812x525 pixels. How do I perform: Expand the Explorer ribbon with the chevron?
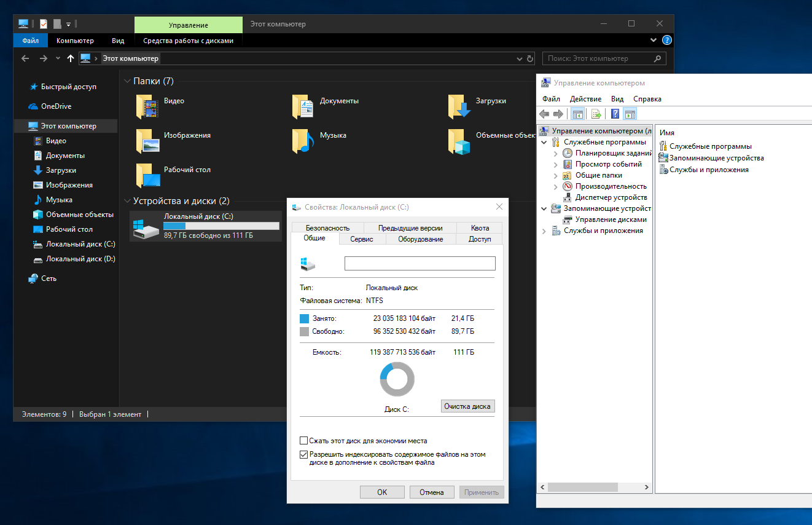click(x=654, y=41)
